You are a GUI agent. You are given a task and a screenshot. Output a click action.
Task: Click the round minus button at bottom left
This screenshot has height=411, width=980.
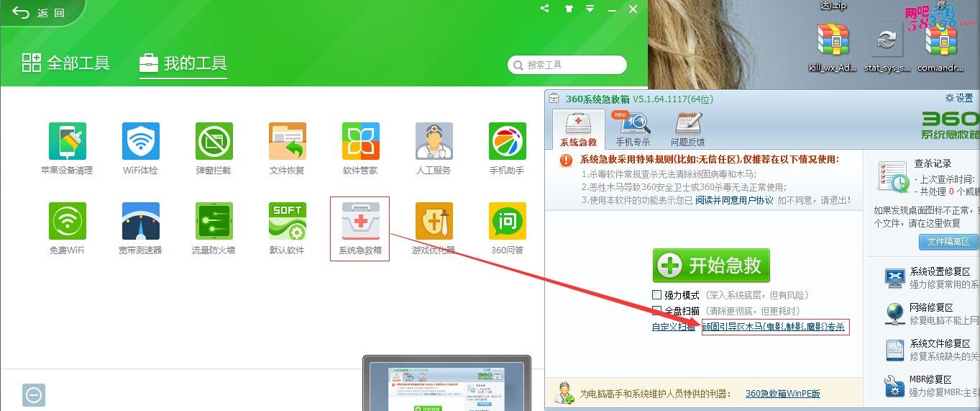pyautogui.click(x=34, y=394)
